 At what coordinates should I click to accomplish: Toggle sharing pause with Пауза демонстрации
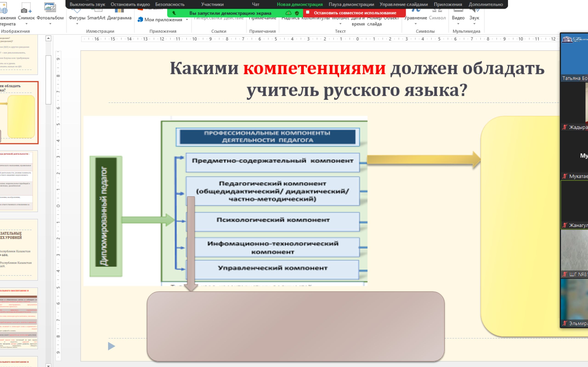[351, 4]
